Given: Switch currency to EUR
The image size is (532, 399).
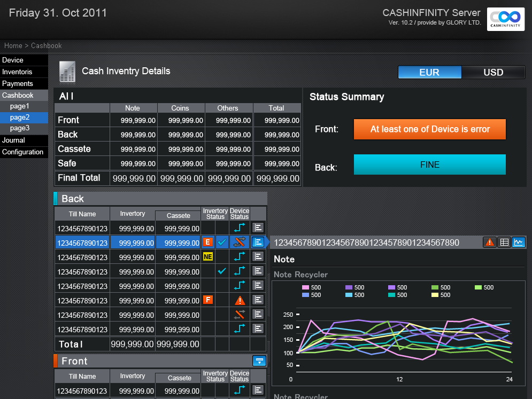Looking at the screenshot, I should [429, 72].
